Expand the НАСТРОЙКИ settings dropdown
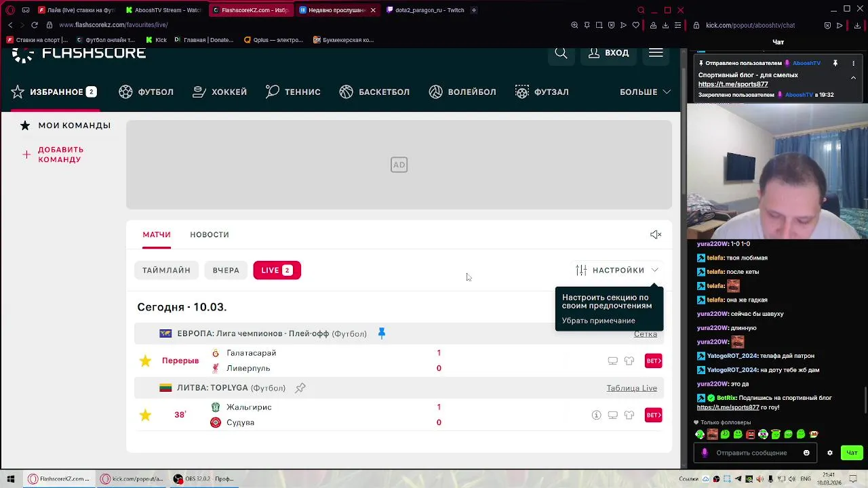Viewport: 868px width, 488px height. 617,270
